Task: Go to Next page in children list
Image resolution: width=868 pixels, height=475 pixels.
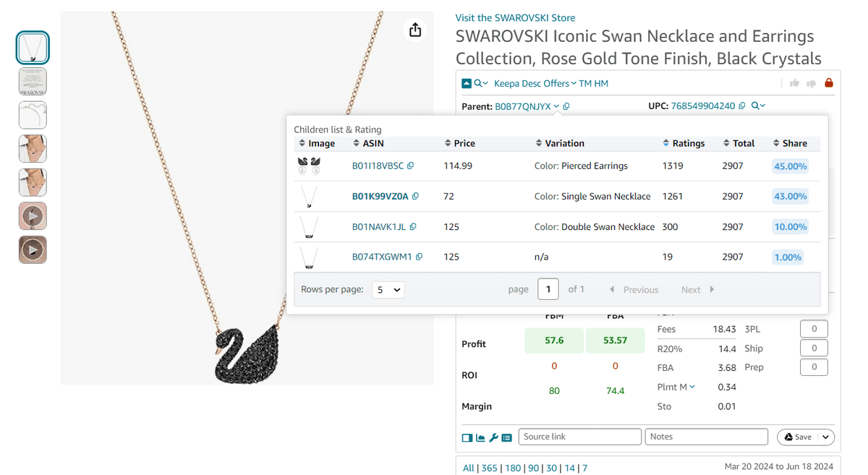Action: pos(697,289)
